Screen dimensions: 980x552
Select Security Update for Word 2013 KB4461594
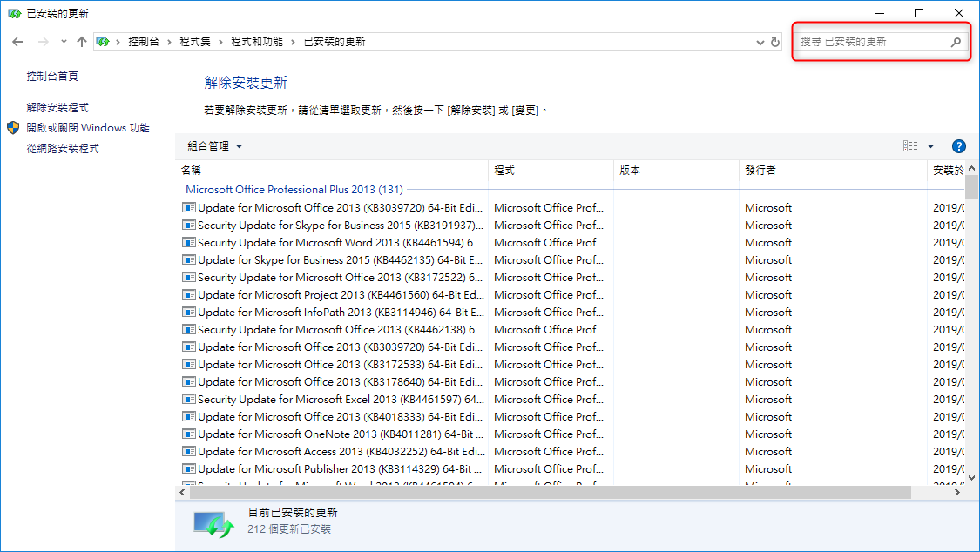pyautogui.click(x=340, y=243)
